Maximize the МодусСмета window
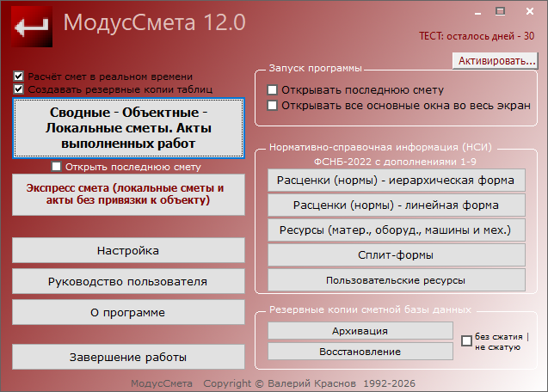Screen dimensions: 548x392 point(500,11)
